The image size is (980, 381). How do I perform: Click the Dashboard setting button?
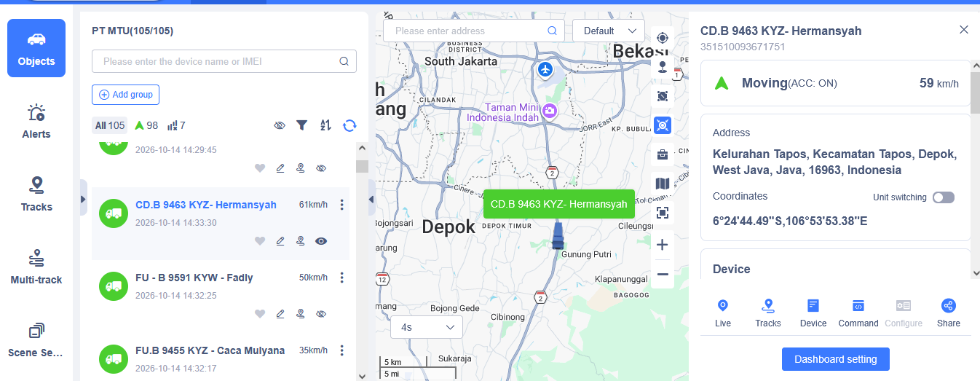tap(836, 359)
